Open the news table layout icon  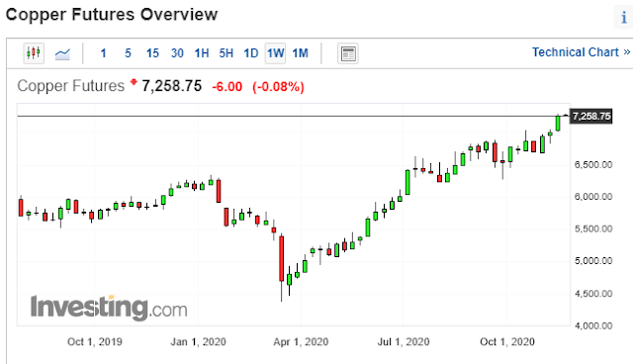click(347, 53)
